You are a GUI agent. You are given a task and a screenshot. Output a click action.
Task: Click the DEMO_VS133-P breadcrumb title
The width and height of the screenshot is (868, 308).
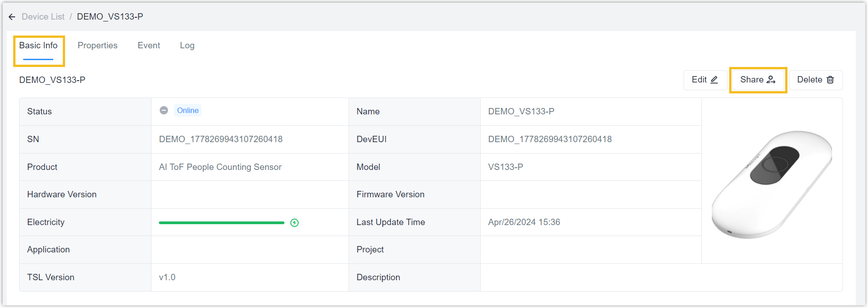pyautogui.click(x=110, y=17)
